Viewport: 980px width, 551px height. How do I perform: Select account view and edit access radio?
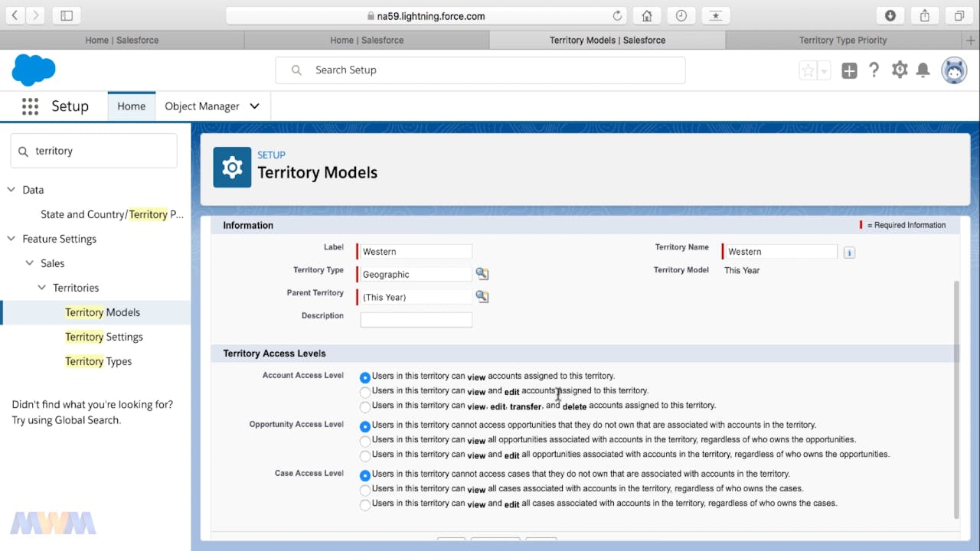coord(365,392)
